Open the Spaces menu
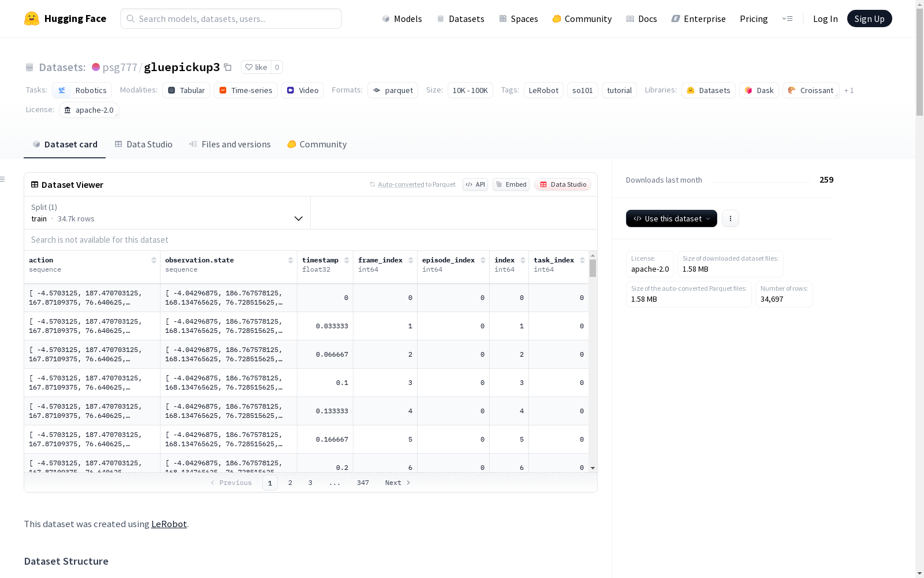The image size is (924, 578). click(519, 18)
